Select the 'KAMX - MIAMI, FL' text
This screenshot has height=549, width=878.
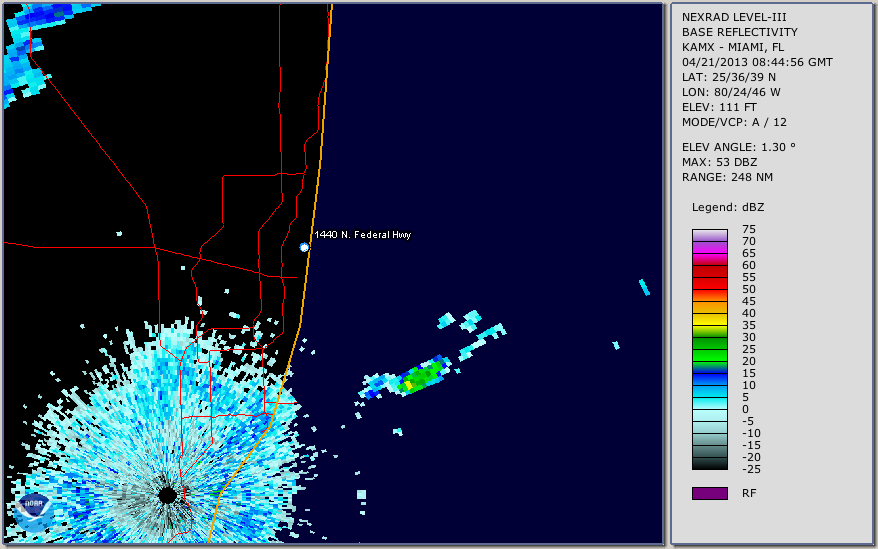(732, 47)
